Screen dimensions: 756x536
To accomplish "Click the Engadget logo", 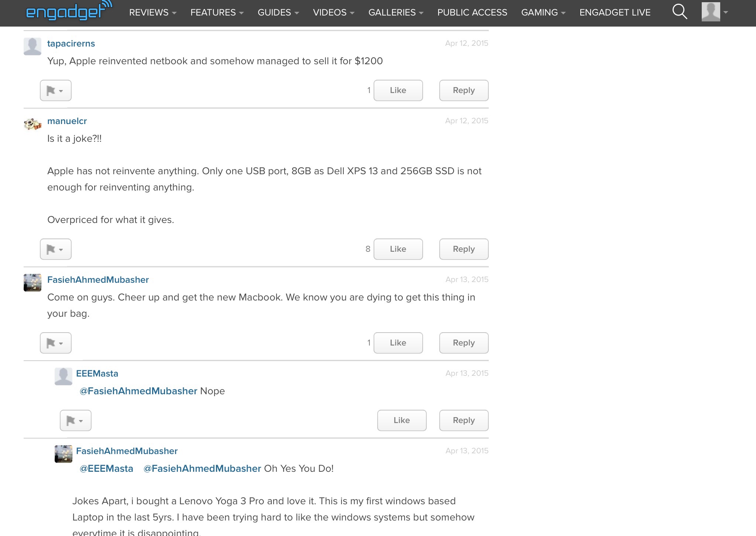I will click(x=69, y=11).
